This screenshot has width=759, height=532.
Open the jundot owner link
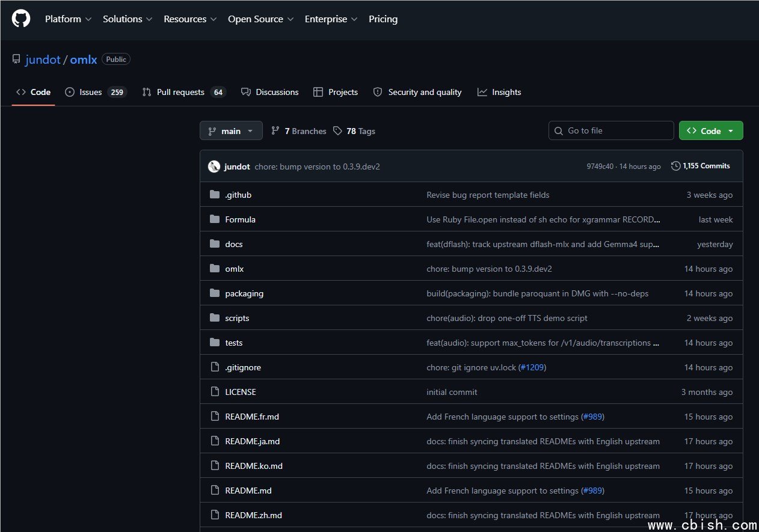tap(43, 60)
